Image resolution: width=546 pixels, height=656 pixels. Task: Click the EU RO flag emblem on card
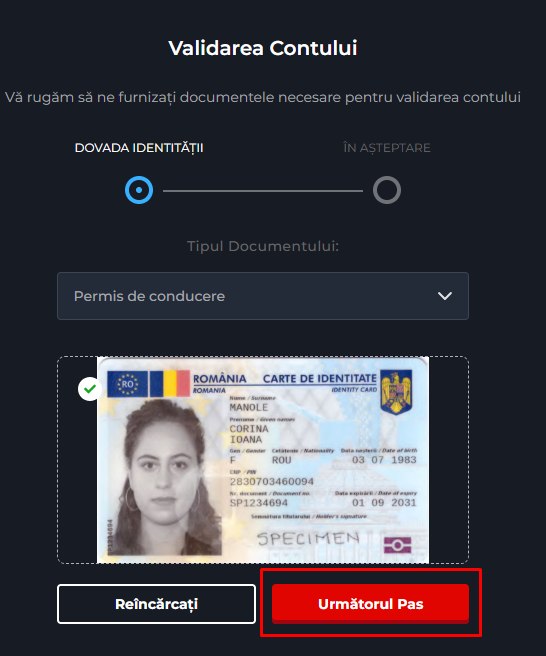127,384
